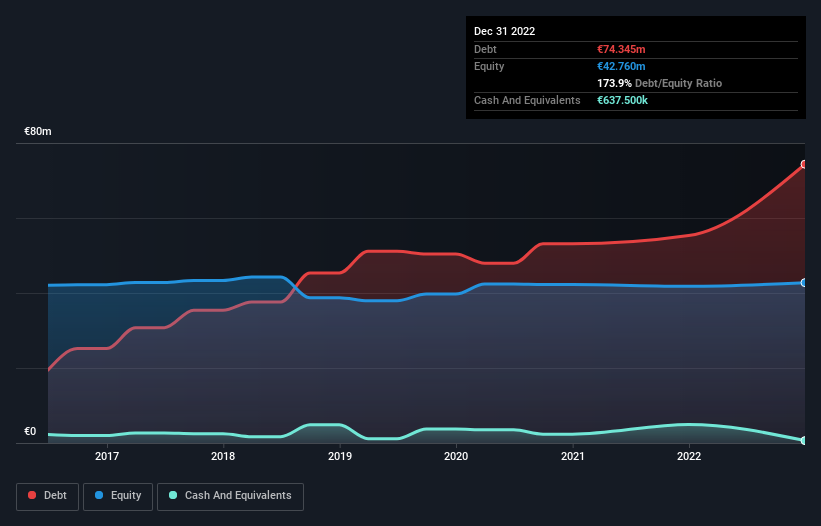Click the Dec 31 2022 tooltip date

pyautogui.click(x=504, y=31)
